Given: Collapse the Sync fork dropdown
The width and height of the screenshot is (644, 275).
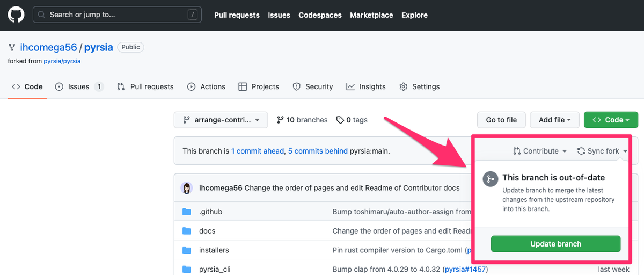Looking at the screenshot, I should pos(602,151).
